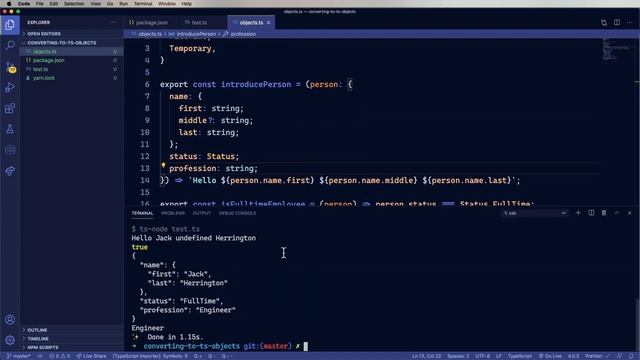Split the editor to the right
The image size is (640, 360).
617,22
